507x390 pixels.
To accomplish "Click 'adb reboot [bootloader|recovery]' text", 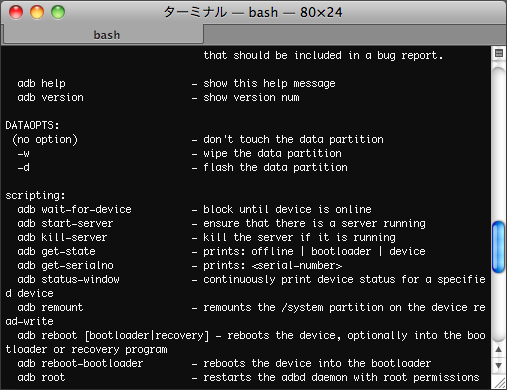I will tap(113, 335).
